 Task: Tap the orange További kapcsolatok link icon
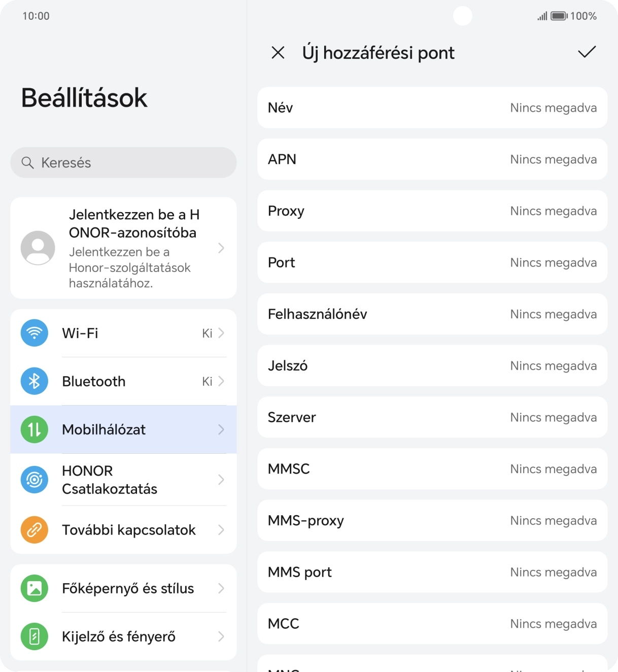(x=35, y=530)
